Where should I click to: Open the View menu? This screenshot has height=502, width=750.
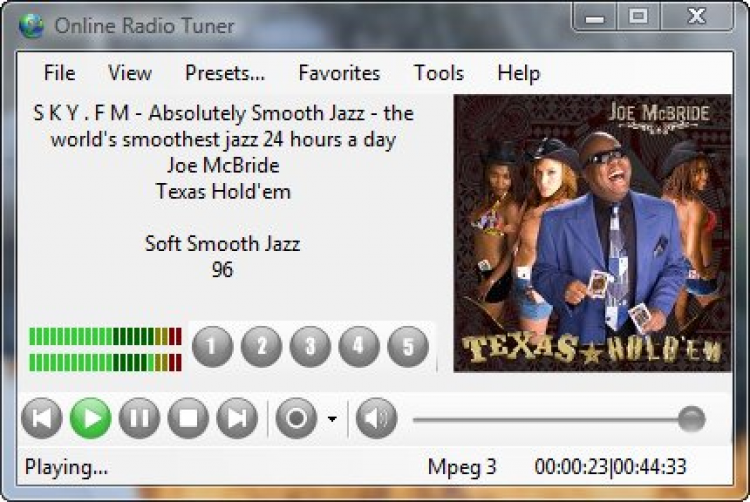[130, 73]
